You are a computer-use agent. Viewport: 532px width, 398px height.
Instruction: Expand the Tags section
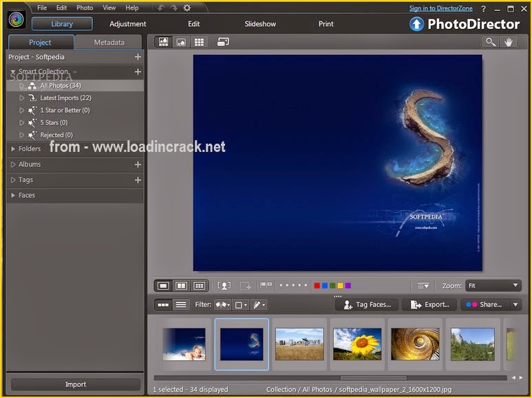[x=13, y=179]
